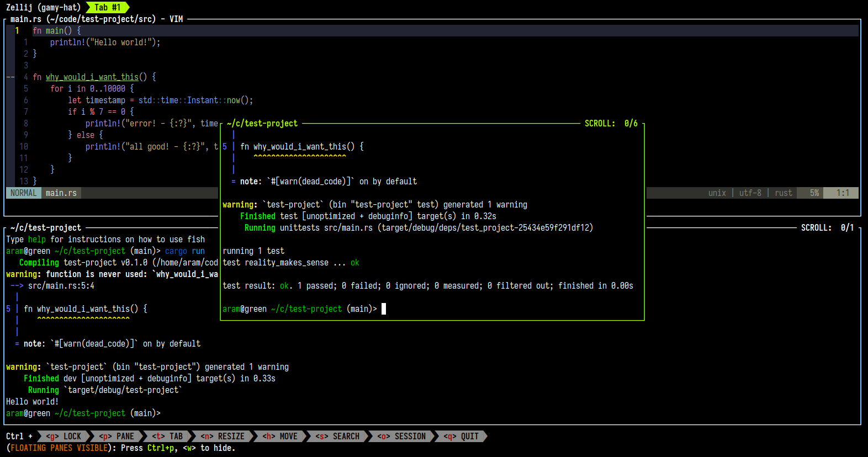Screen dimensions: 868x457
Task: Click the FLOATING PANES VISIBLE hint text
Action: coord(59,448)
